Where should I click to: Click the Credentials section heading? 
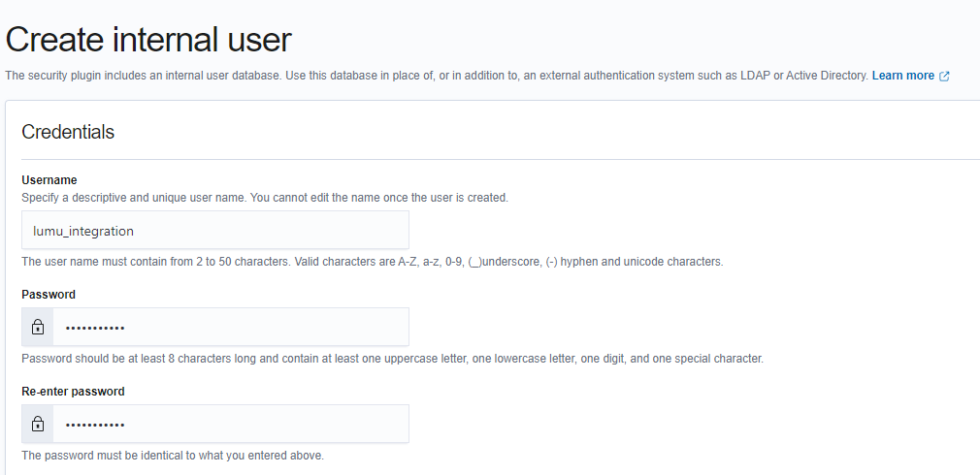tap(68, 133)
